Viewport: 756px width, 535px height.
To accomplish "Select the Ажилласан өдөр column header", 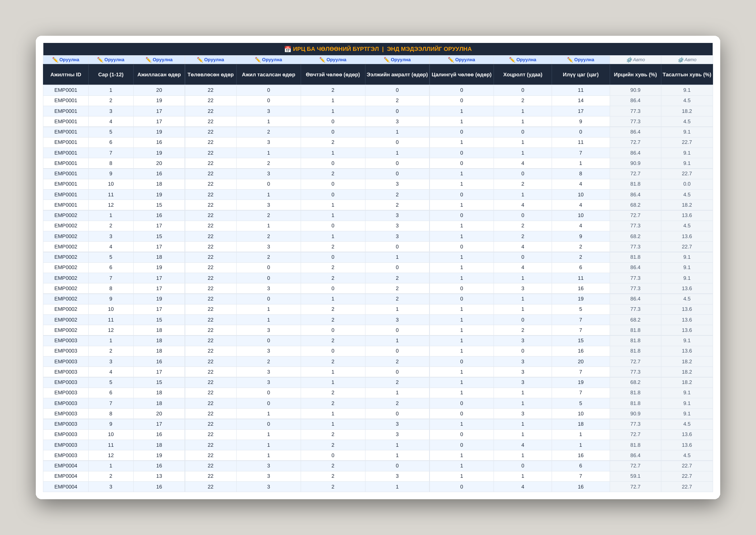I will coord(159,74).
